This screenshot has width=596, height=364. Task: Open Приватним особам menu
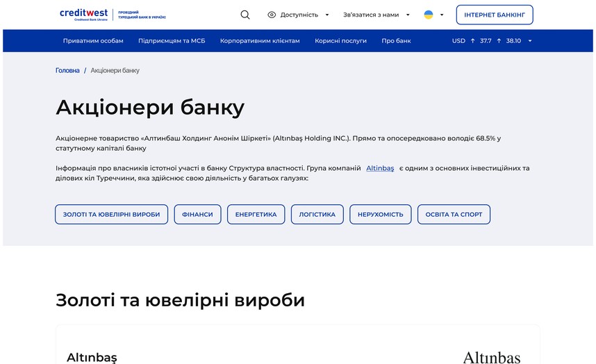[x=93, y=41]
